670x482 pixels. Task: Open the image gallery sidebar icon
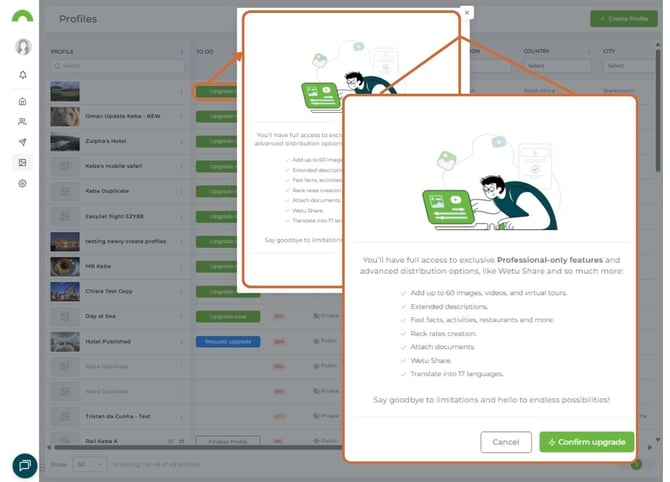[x=22, y=162]
